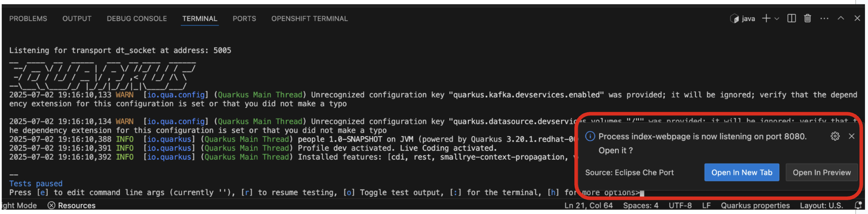Click notifications bell in status bar
Viewport: 868px width, 214px height.
coord(859,205)
